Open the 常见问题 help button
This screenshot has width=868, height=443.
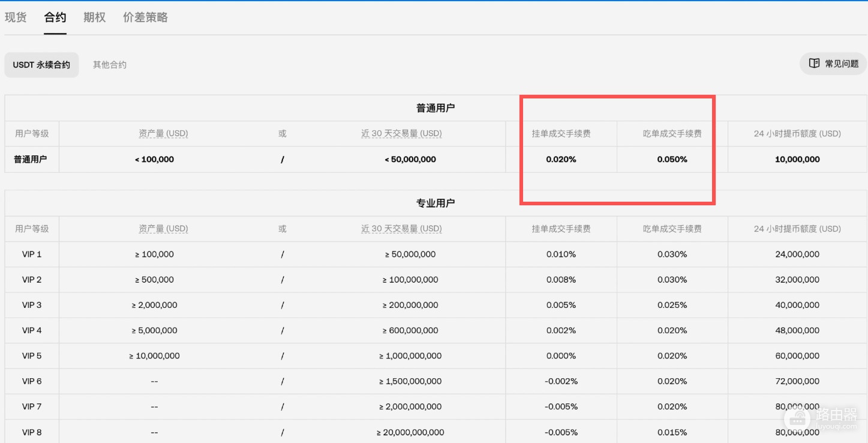click(x=833, y=64)
